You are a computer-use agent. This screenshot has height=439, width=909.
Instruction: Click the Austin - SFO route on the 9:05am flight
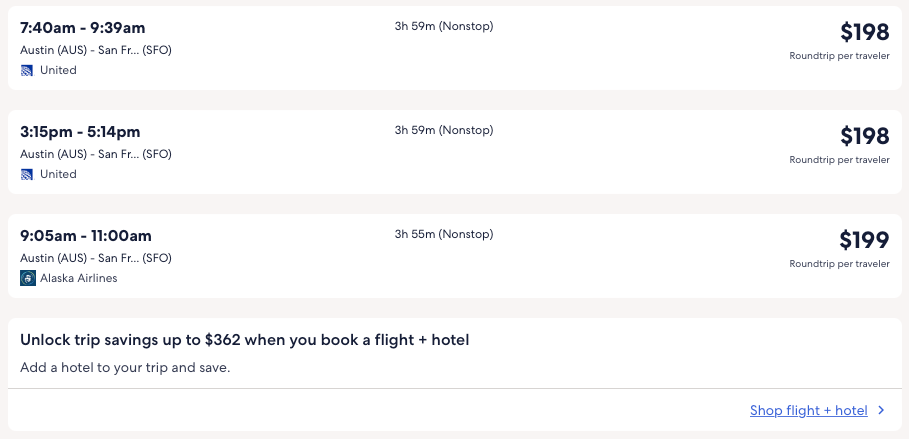(x=96, y=258)
